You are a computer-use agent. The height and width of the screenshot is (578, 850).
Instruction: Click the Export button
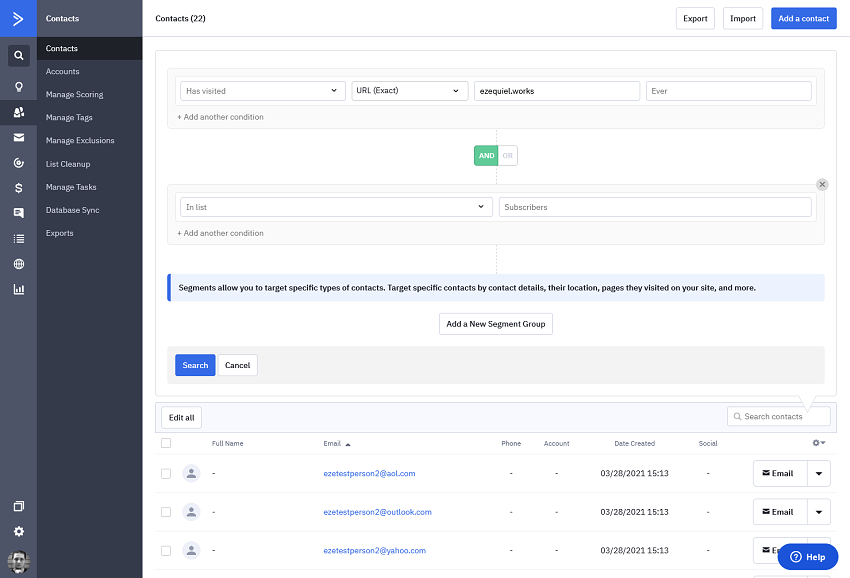point(695,18)
